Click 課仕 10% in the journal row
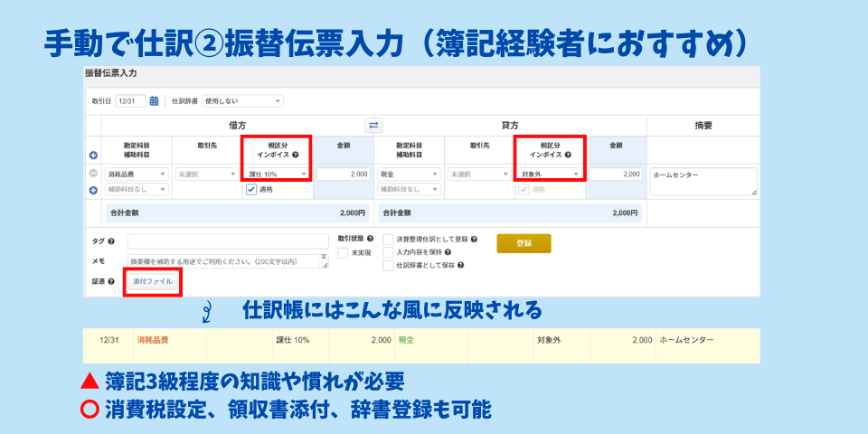This screenshot has height=434, width=868. click(x=292, y=340)
